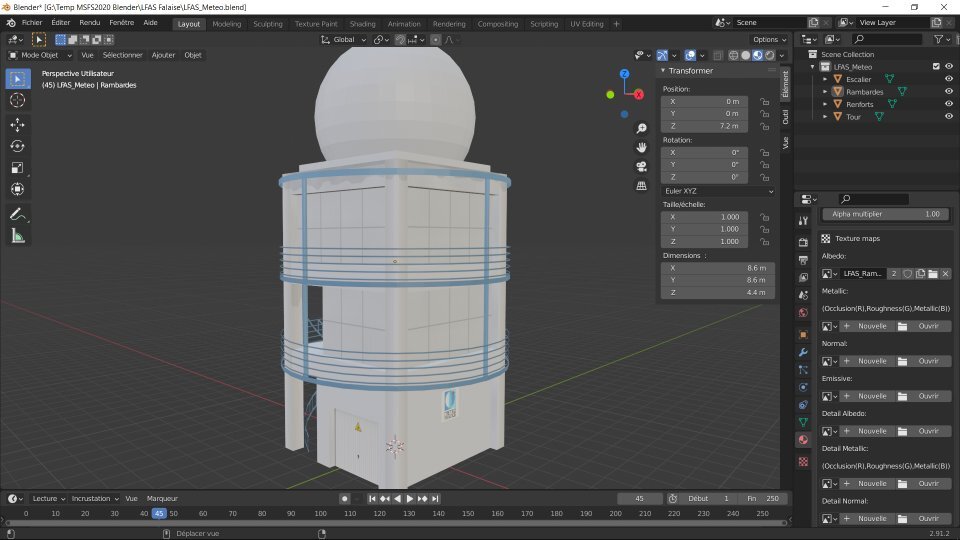Select the Scale tool

point(17,168)
